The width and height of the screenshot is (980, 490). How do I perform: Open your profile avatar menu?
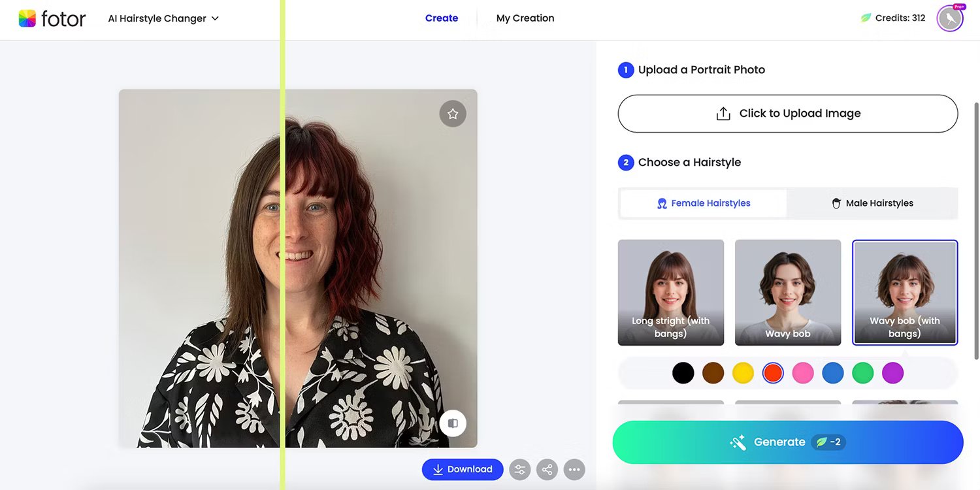pos(950,18)
